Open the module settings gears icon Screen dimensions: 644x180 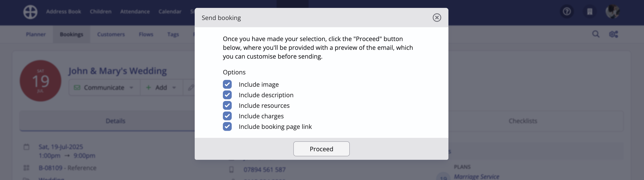tap(614, 34)
